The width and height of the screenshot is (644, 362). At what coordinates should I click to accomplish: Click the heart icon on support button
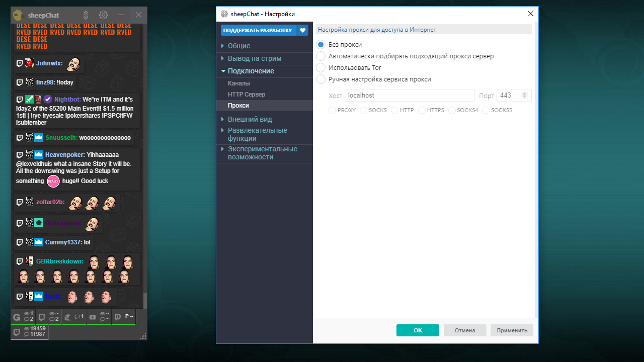point(303,30)
